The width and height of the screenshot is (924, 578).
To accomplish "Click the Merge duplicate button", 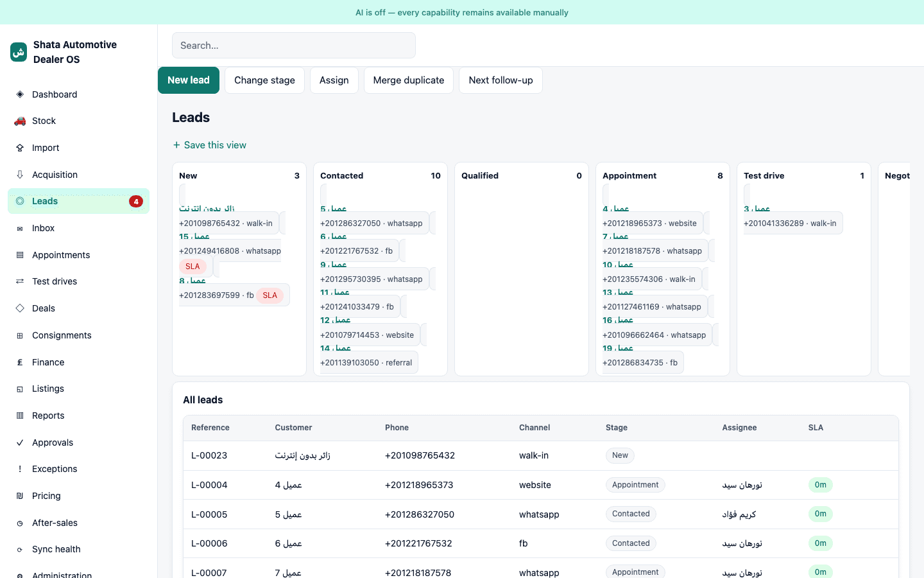I will (x=409, y=80).
